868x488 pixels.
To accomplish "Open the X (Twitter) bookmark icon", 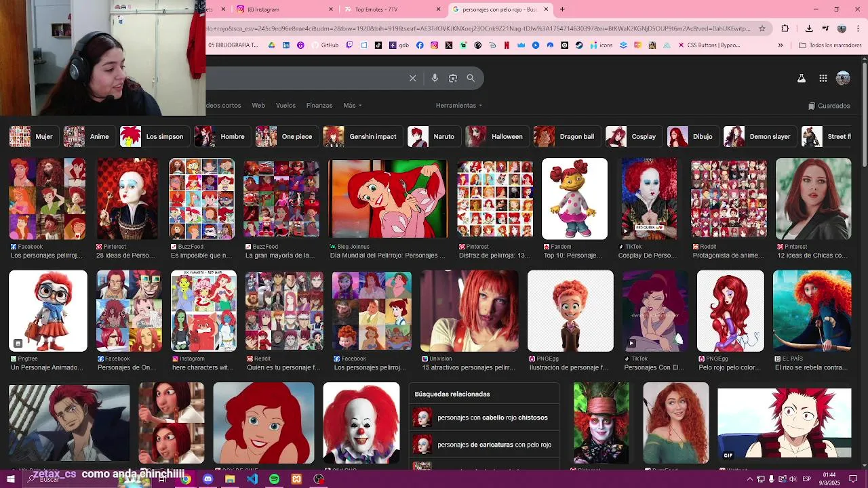I will click(x=449, y=45).
